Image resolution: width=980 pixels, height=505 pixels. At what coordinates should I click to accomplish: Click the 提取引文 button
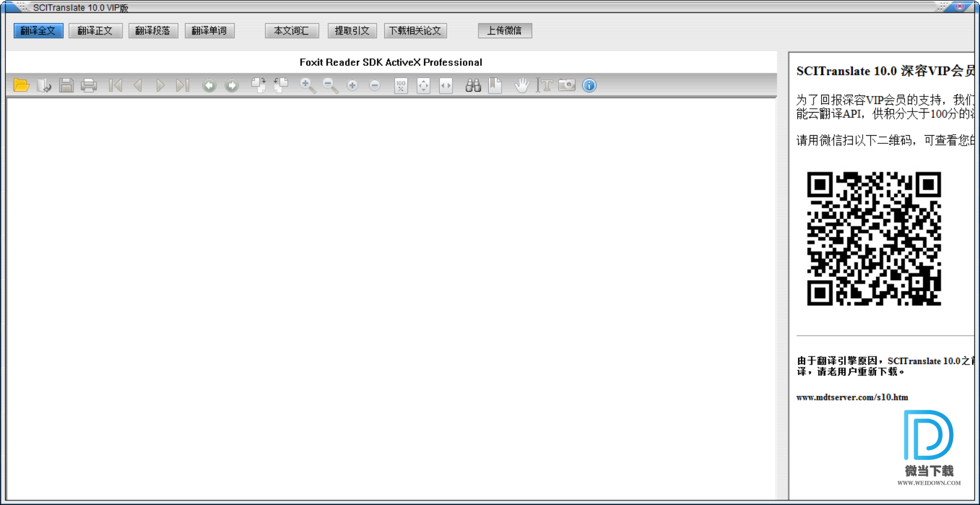click(x=352, y=31)
